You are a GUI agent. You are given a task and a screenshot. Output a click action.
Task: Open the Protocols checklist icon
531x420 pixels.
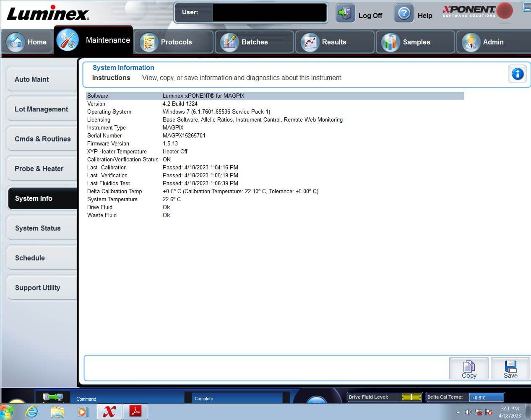[x=148, y=42]
